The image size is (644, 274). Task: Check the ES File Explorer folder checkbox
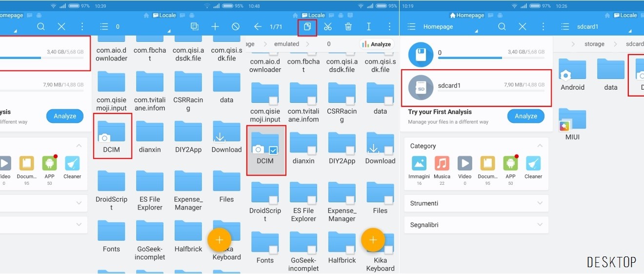click(311, 200)
